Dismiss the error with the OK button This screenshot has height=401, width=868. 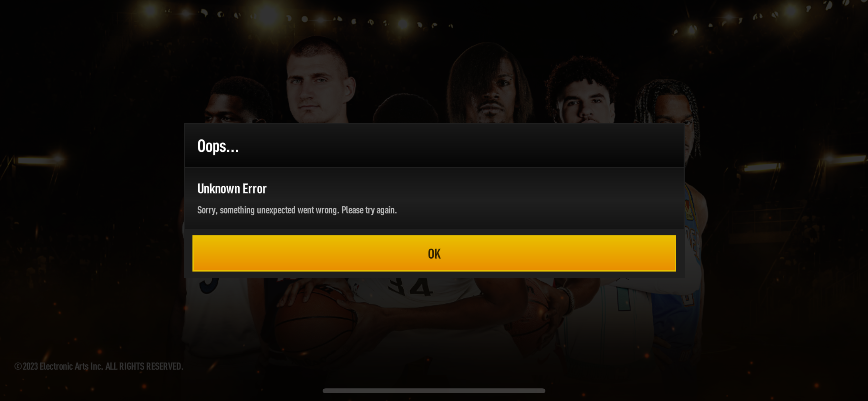point(434,253)
